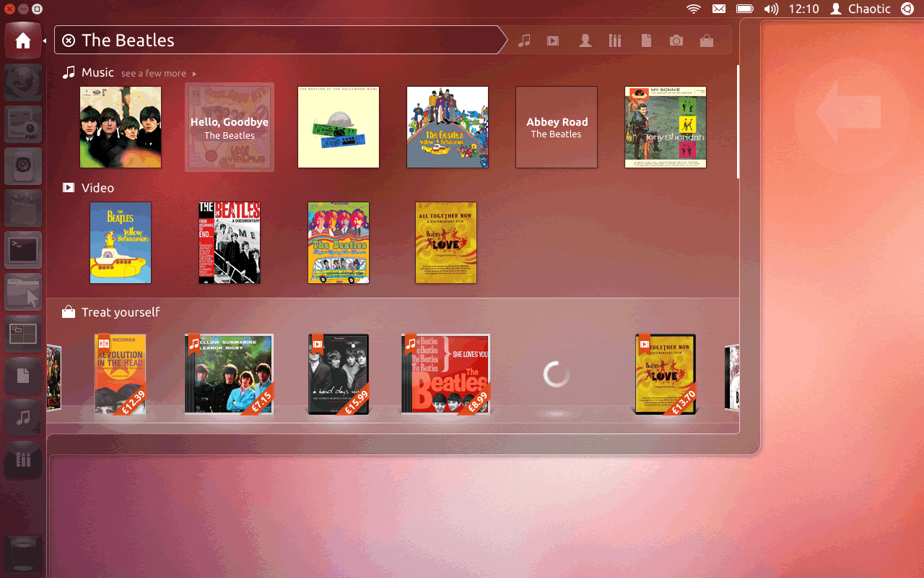
Task: Switch to the video lens icon
Action: tap(553, 40)
